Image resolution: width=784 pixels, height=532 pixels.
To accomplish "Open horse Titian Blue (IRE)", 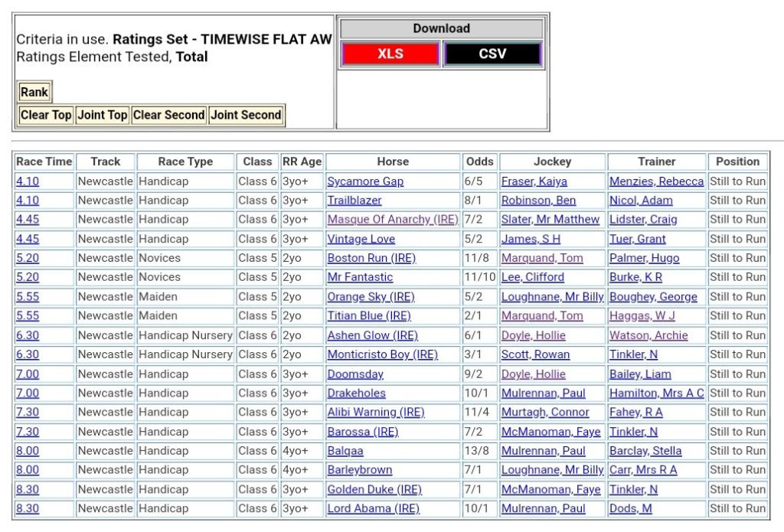I will (x=369, y=315).
